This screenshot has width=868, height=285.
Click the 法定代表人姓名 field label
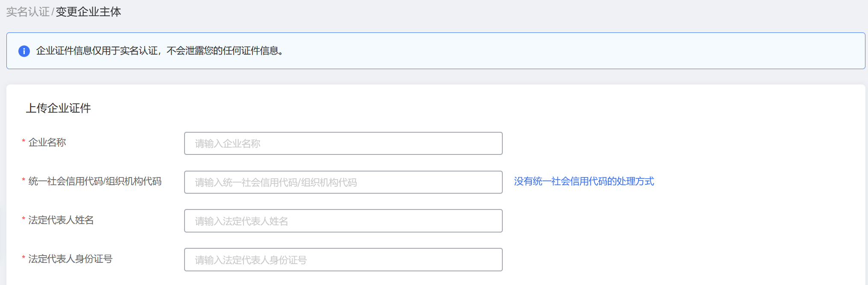click(x=61, y=220)
